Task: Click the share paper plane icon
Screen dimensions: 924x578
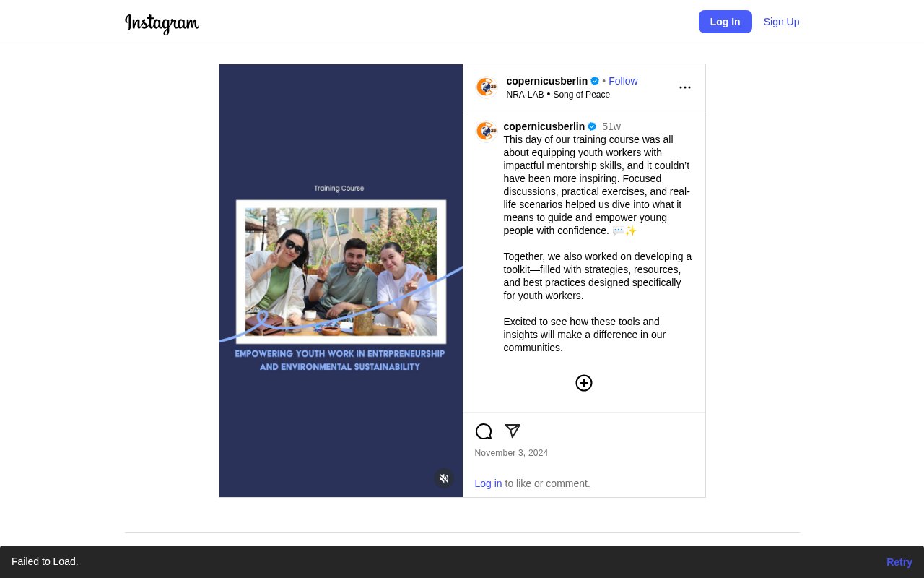Action: tap(513, 431)
